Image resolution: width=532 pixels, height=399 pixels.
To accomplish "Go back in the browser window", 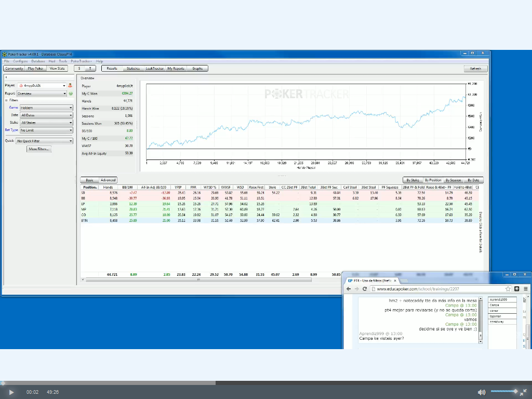I will tap(349, 289).
